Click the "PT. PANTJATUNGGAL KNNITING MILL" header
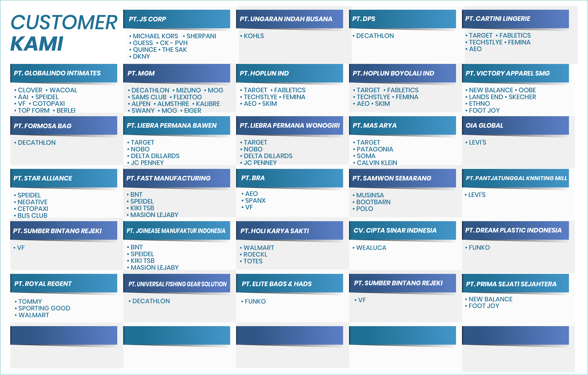 point(515,178)
